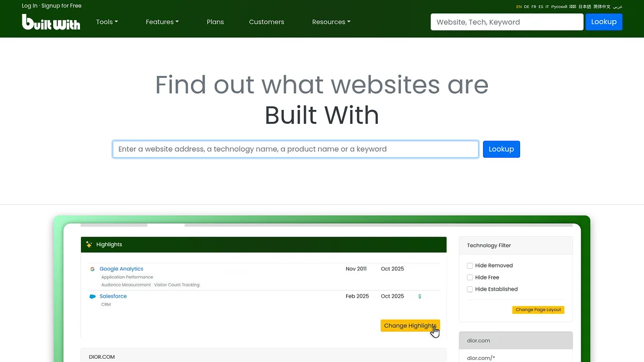Viewport: 644px width, 362px height.
Task: Click the Log In link
Action: 30,6
